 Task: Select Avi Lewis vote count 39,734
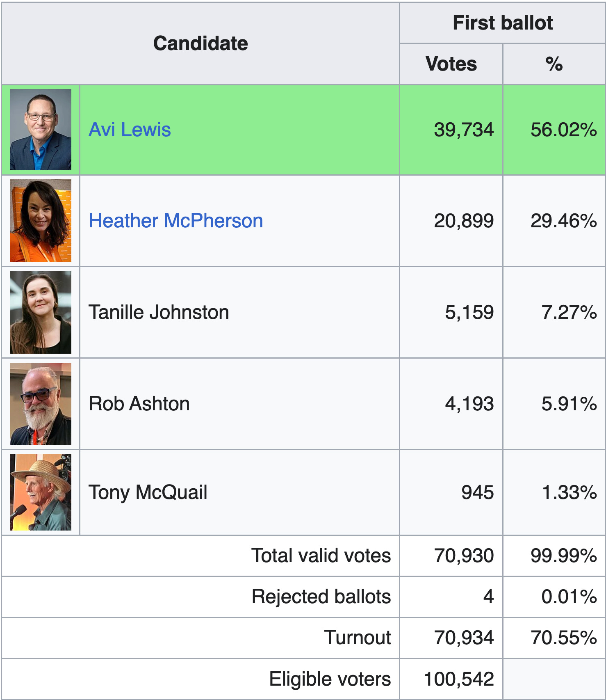click(464, 130)
